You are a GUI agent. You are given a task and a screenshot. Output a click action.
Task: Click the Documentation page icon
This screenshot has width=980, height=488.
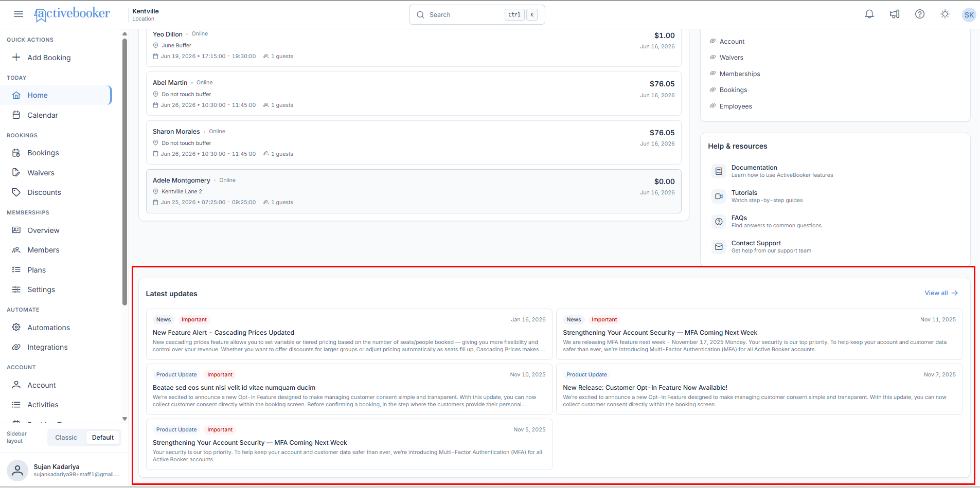719,171
